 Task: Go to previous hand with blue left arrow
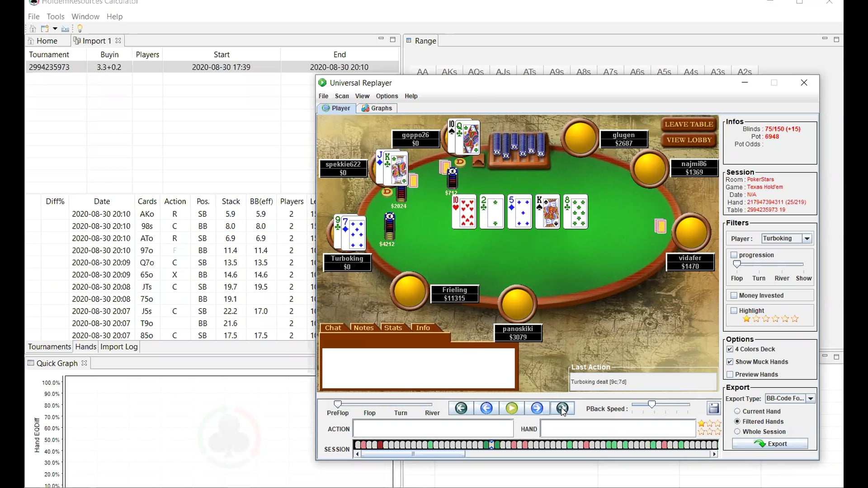click(486, 408)
